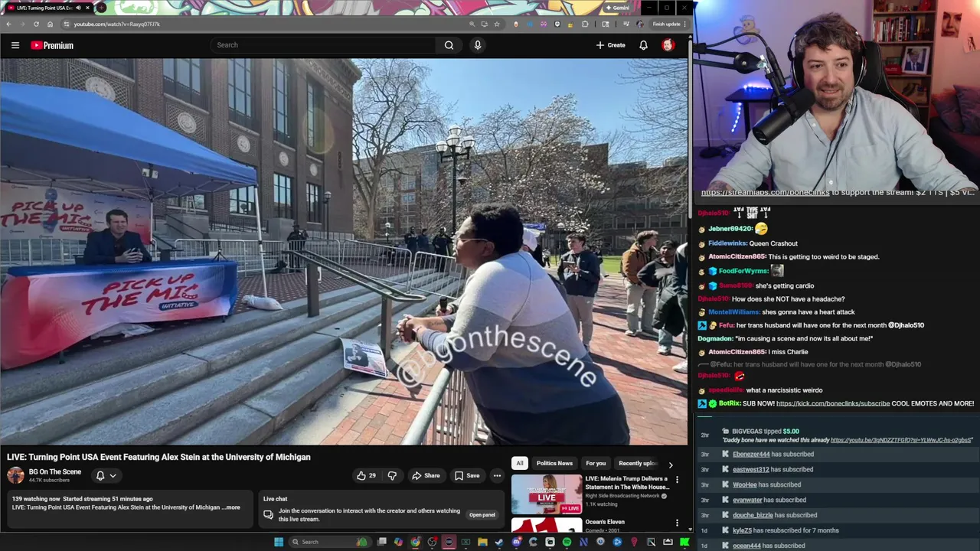Open Windows Start menu
Image resolution: width=980 pixels, height=551 pixels.
pyautogui.click(x=279, y=542)
